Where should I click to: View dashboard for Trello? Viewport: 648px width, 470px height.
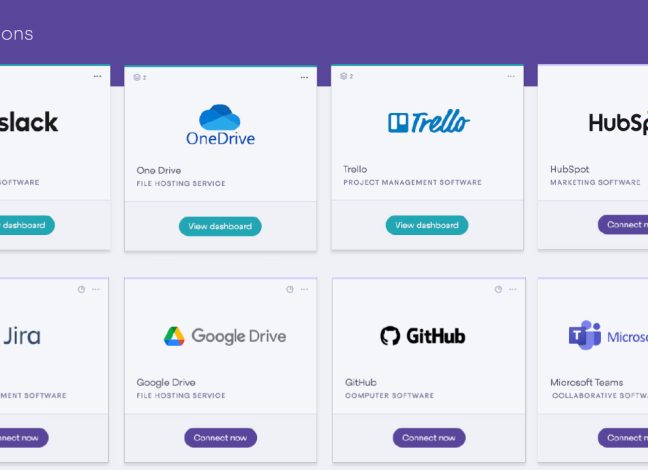pos(427,225)
